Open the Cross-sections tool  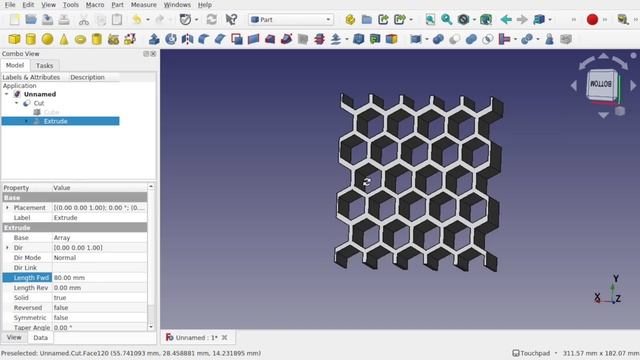(320, 39)
